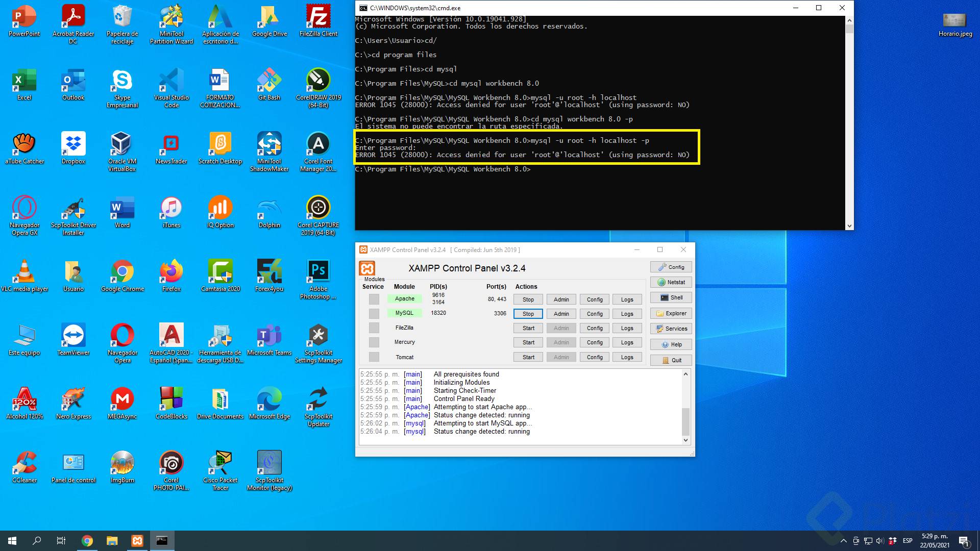
Task: Open Task View from the taskbar
Action: 61,541
